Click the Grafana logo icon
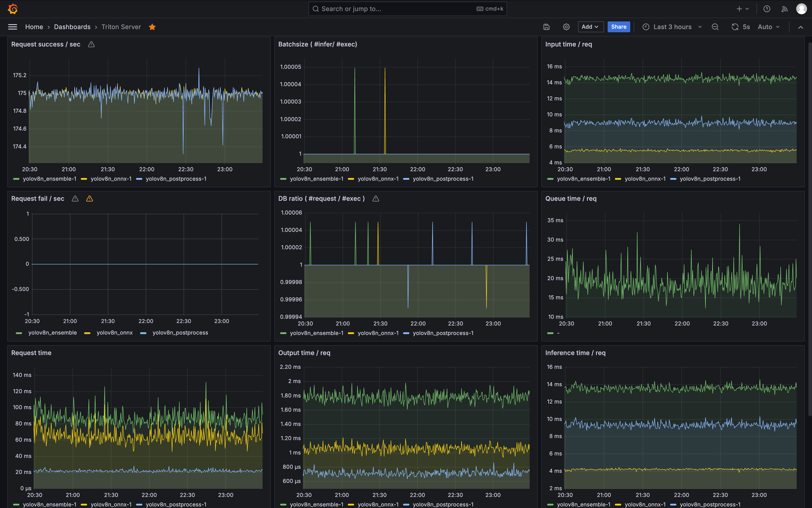Screen dimensions: 812x508 click(13, 9)
